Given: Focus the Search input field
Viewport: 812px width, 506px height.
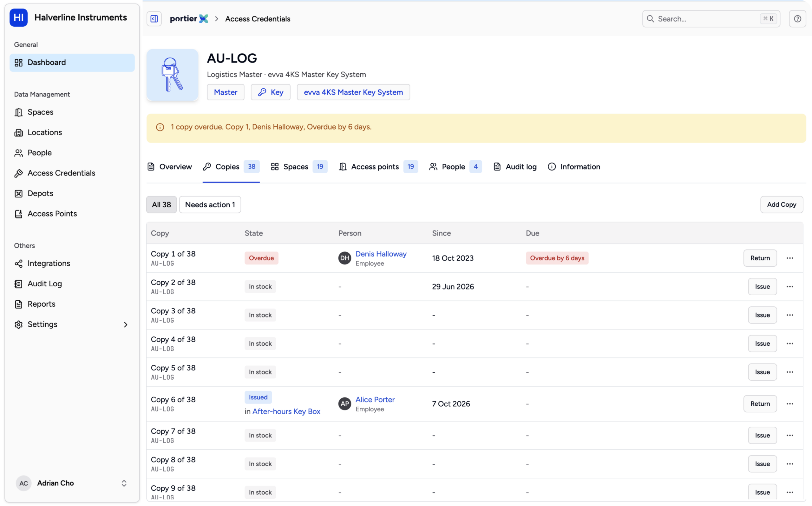Looking at the screenshot, I should tap(711, 19).
